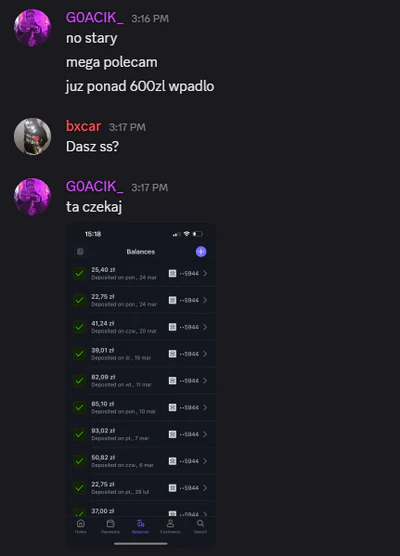Click the green checkmark for 41,24 zł

tap(79, 327)
